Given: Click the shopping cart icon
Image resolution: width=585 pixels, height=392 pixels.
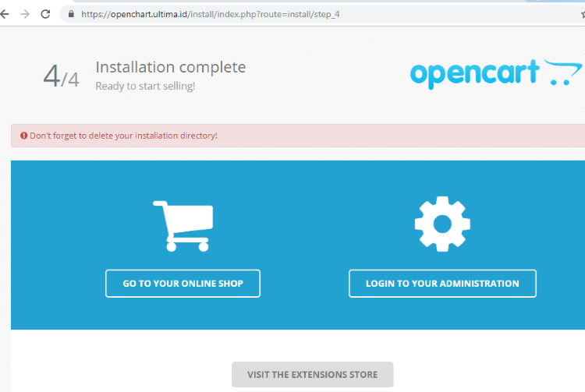Looking at the screenshot, I should [183, 226].
